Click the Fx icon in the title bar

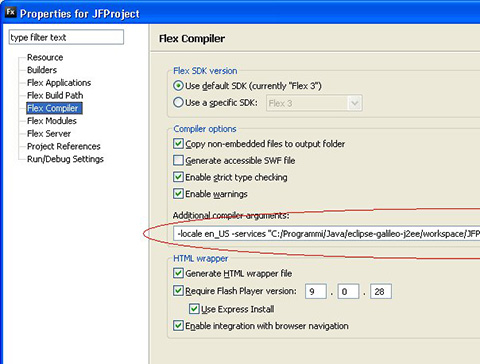[11, 12]
